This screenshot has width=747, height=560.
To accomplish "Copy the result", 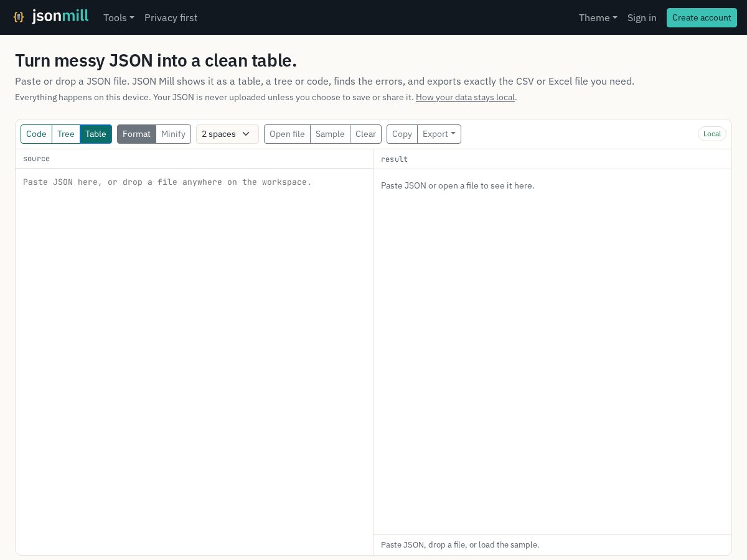I will pyautogui.click(x=402, y=134).
